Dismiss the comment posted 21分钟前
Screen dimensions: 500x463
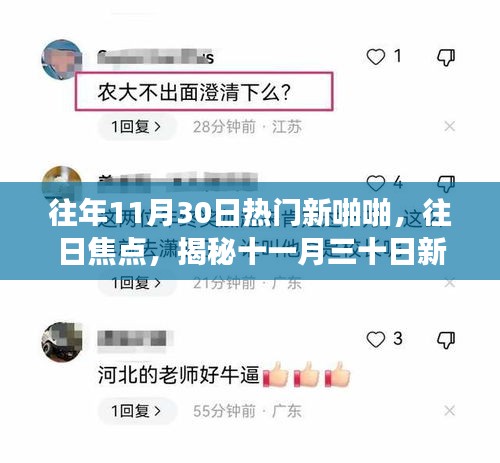450,283
